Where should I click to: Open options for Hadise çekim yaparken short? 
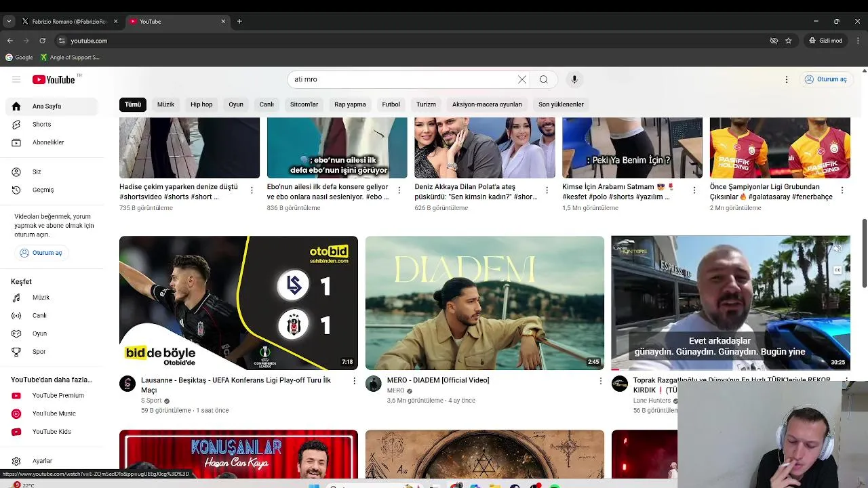coord(252,190)
